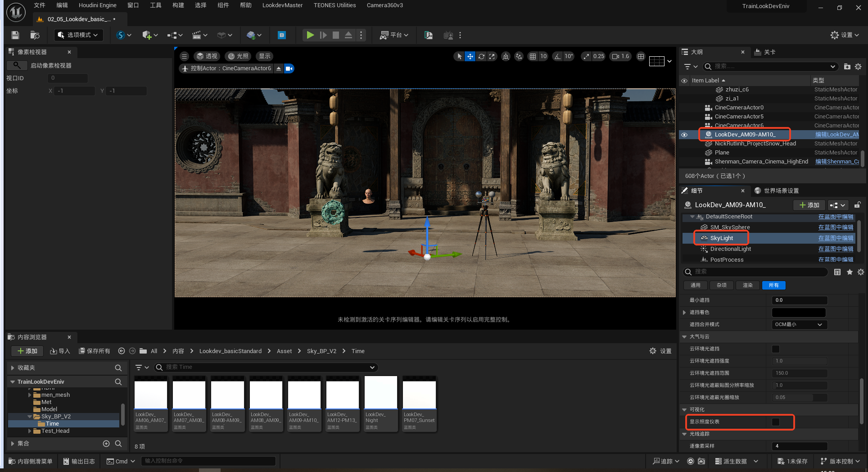Enable the 云环境光遮挡 checkbox

(x=775, y=349)
